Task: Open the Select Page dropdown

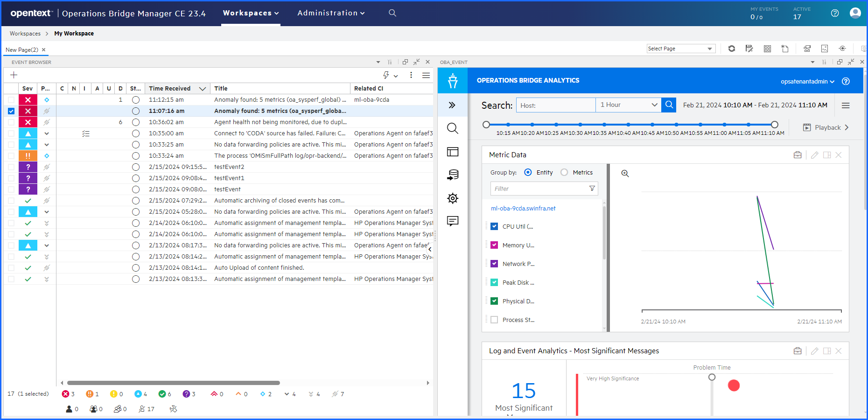Action: [x=681, y=49]
